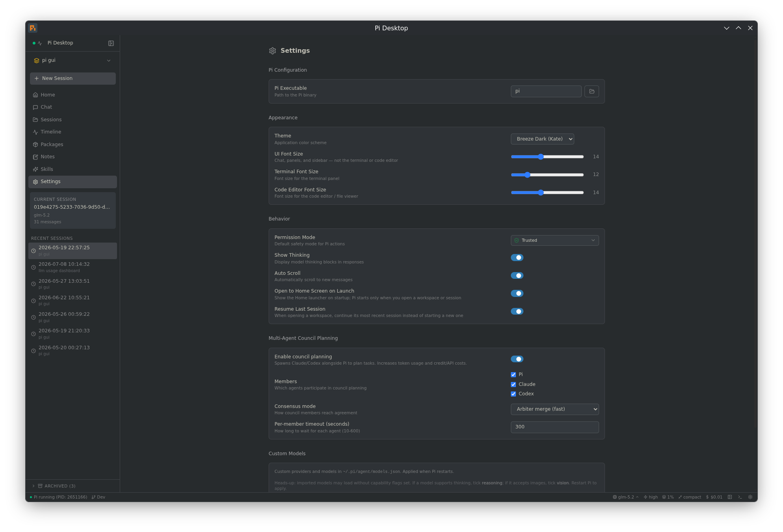This screenshot has height=532, width=783.
Task: Click the pi gui workspace stack icon
Action: coord(37,61)
